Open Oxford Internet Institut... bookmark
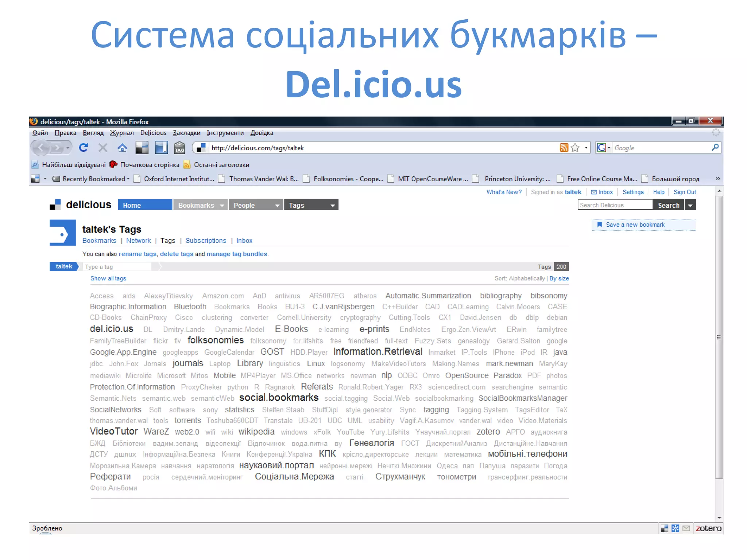 [x=174, y=179]
